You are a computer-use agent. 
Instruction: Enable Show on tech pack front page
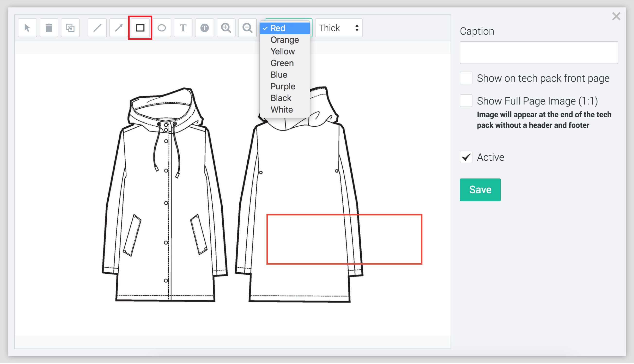[466, 78]
